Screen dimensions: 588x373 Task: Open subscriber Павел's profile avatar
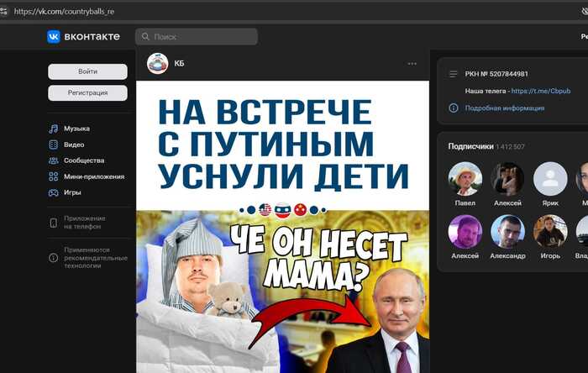point(465,179)
